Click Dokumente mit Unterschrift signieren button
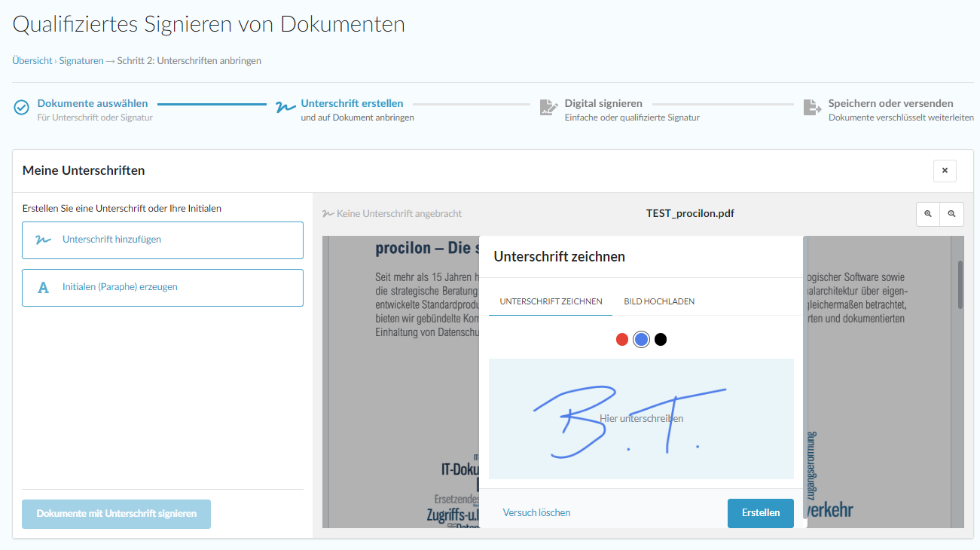This screenshot has width=980, height=550. [116, 514]
